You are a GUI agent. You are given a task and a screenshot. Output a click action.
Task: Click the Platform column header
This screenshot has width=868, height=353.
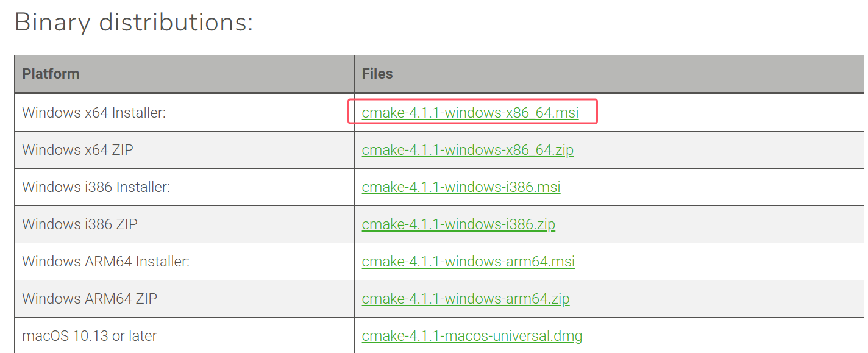(51, 74)
